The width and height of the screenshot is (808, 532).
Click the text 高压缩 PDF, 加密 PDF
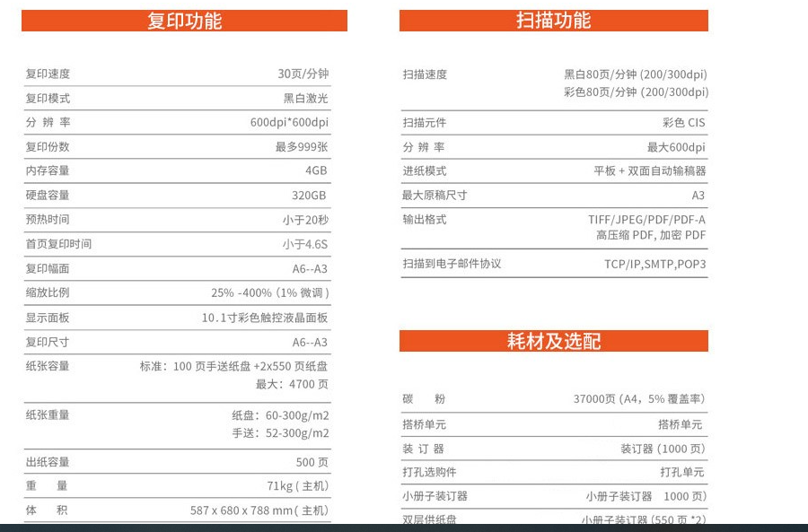(651, 235)
